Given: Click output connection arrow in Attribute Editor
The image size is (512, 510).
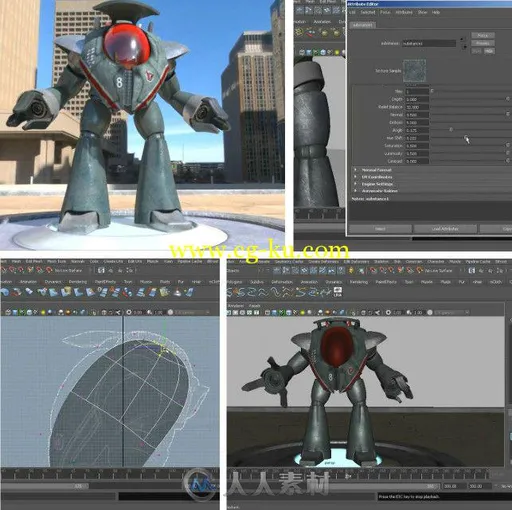Looking at the screenshot, I should click(x=465, y=47).
